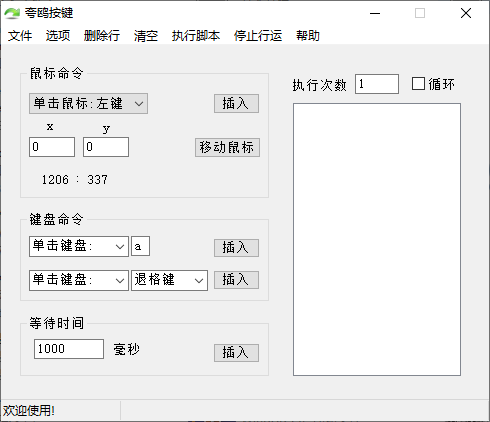This screenshot has height=422, width=490.
Task: Expand the second 单击键盘 dropdown
Action: click(79, 280)
